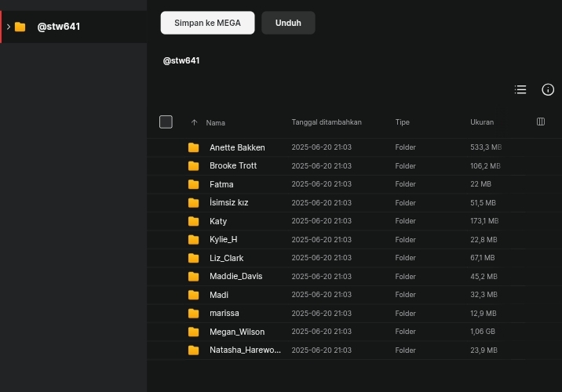Select Kylie_H folder name

pyautogui.click(x=223, y=239)
